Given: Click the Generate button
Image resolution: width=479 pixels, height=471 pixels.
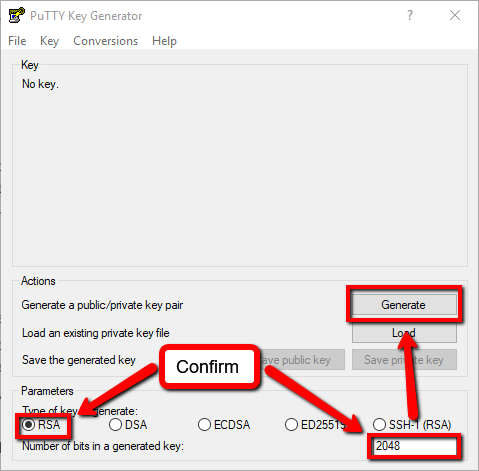Looking at the screenshot, I should tap(404, 305).
